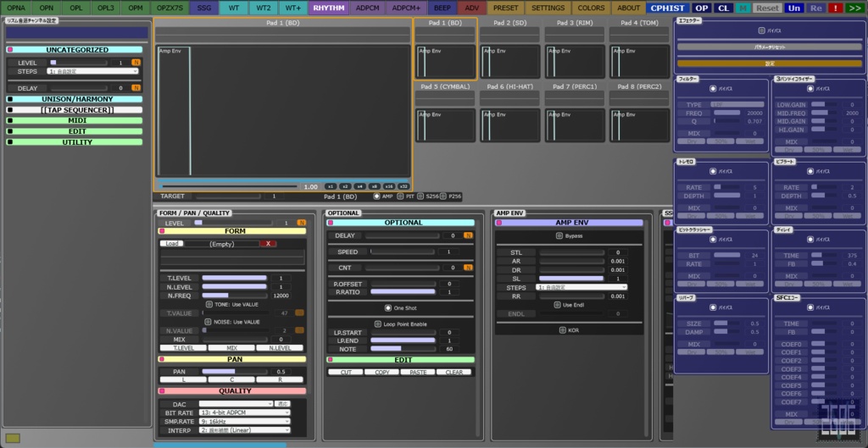Open INTERP dropdown showing Linear
This screenshot has height=448, width=868.
tap(244, 430)
